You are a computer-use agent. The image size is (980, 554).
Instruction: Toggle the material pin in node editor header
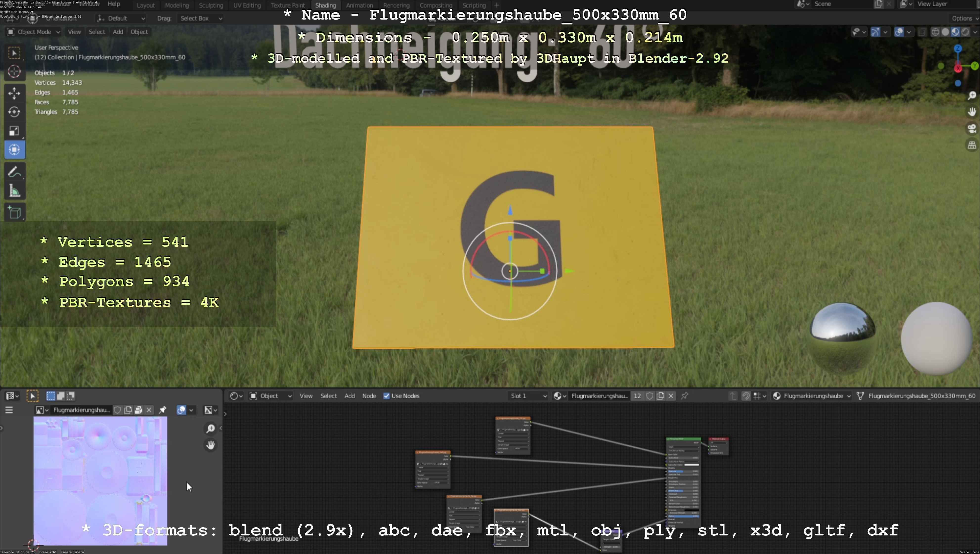(684, 396)
